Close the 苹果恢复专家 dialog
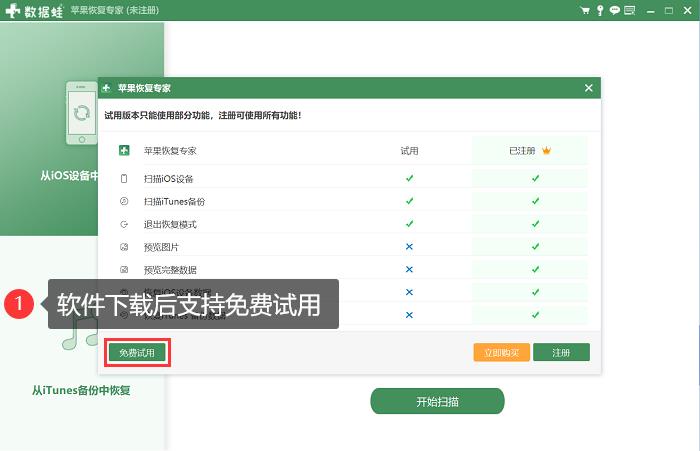This screenshot has width=700, height=451. tap(589, 88)
